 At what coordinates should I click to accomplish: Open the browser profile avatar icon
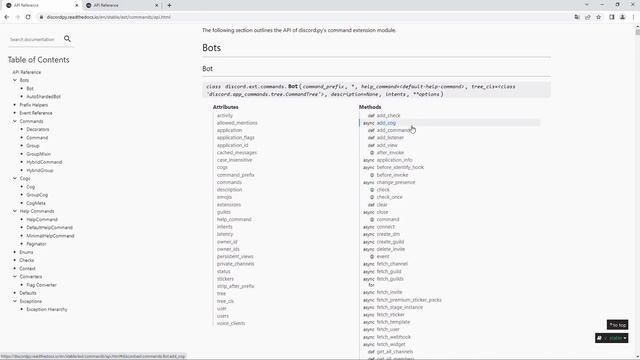tap(622, 17)
